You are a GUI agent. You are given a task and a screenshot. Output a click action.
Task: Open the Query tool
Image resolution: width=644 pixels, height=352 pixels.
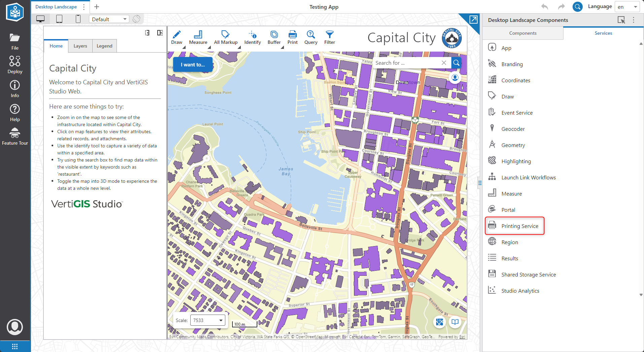pyautogui.click(x=311, y=37)
